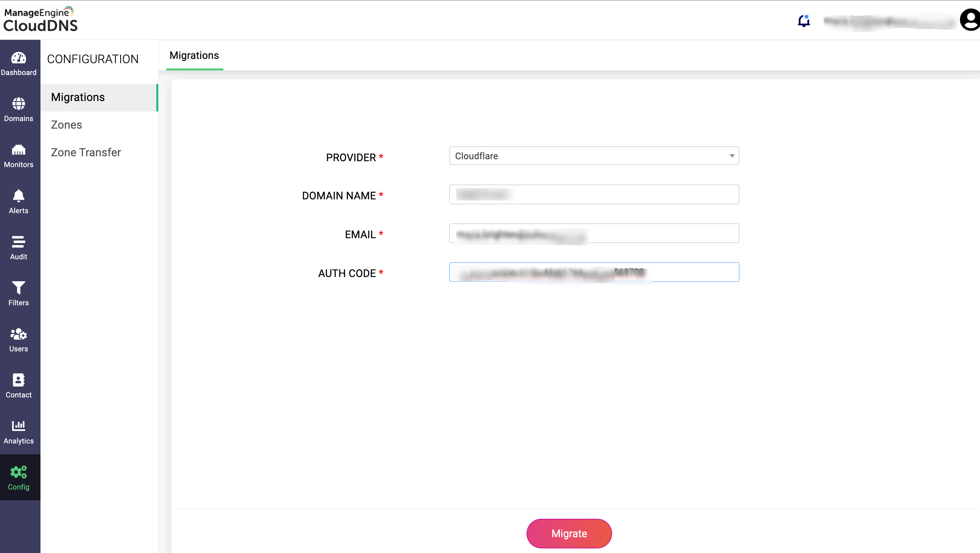This screenshot has width=980, height=553.
Task: Open the Audit list icon
Action: [x=18, y=242]
